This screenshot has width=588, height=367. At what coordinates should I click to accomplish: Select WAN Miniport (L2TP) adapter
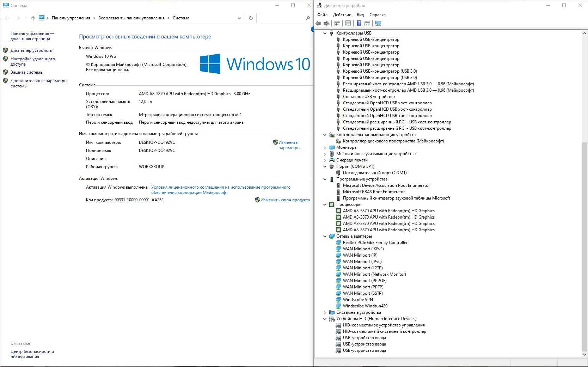tap(363, 268)
